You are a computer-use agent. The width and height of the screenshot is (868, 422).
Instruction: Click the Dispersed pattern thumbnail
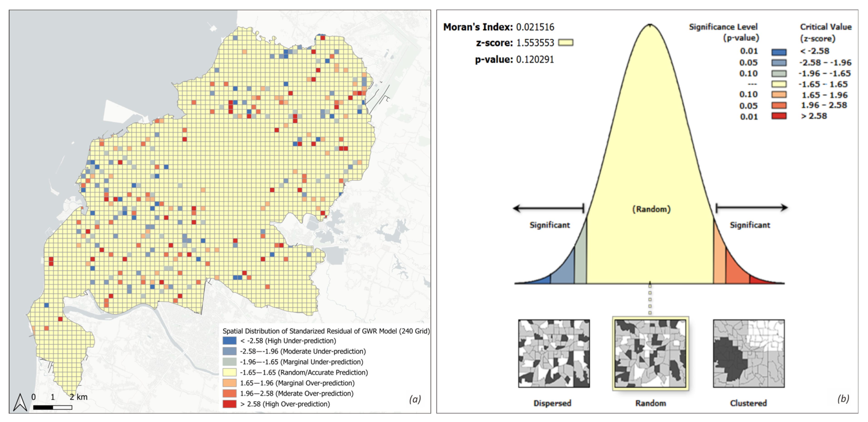(x=554, y=353)
